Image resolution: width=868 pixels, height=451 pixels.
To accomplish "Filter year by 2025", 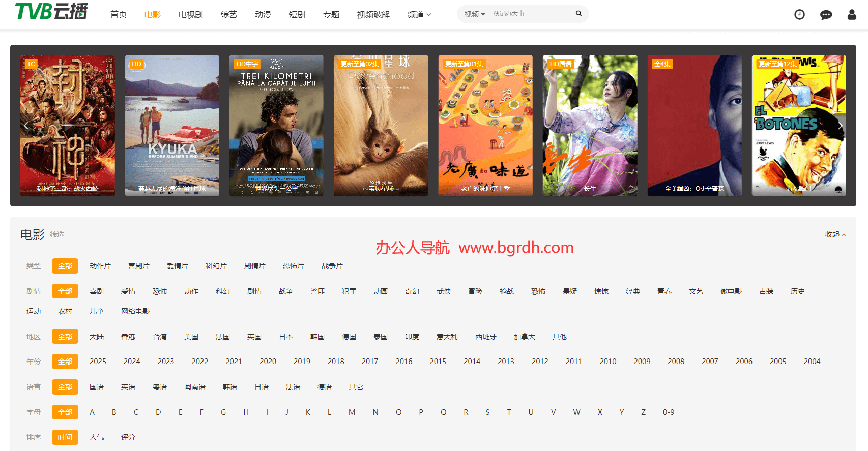I will click(98, 362).
